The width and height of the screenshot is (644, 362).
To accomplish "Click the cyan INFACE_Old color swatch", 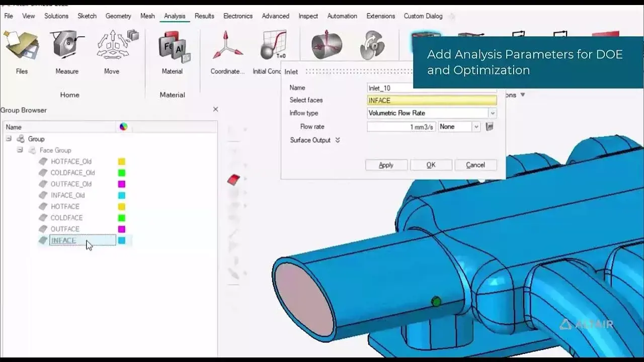I will pyautogui.click(x=121, y=195).
